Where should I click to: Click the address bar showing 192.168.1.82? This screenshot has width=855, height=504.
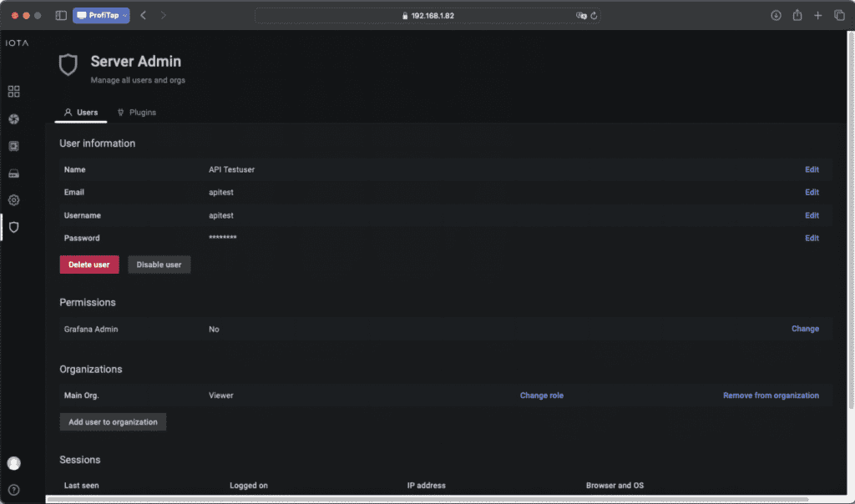pos(427,15)
